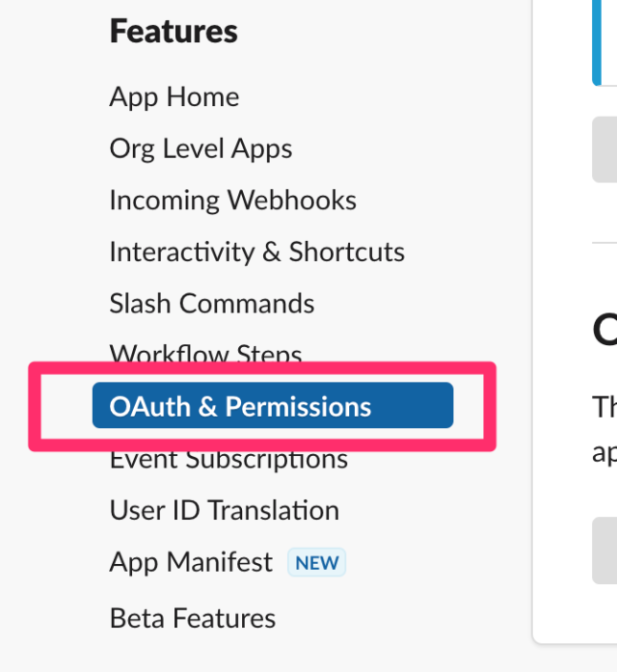617x672 pixels.
Task: Click the Features section heading
Action: pos(174,31)
